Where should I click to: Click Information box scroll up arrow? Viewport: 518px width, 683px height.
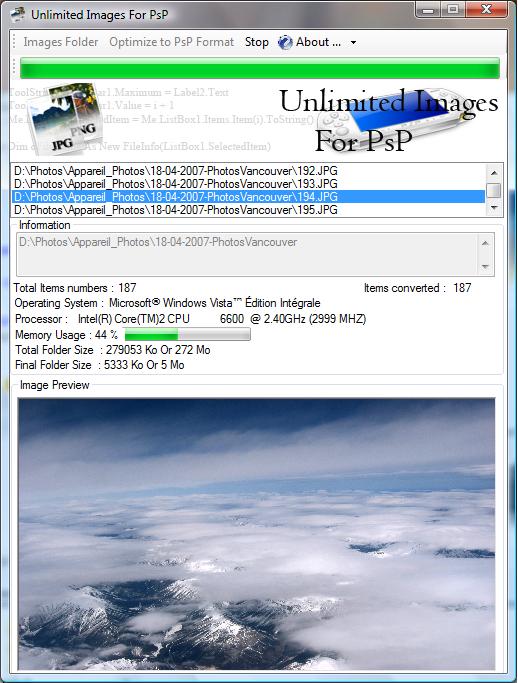click(485, 243)
